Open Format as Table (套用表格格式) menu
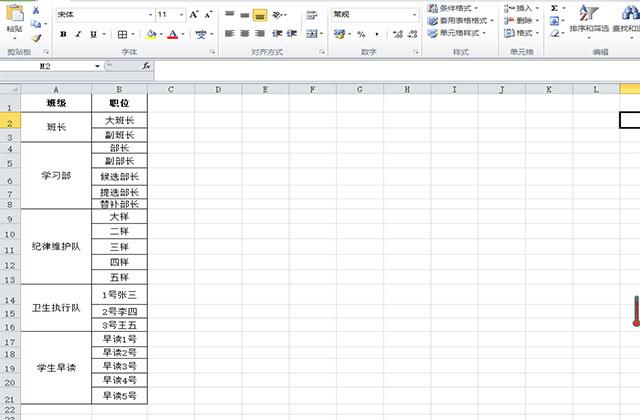640x420 pixels. [x=460, y=20]
